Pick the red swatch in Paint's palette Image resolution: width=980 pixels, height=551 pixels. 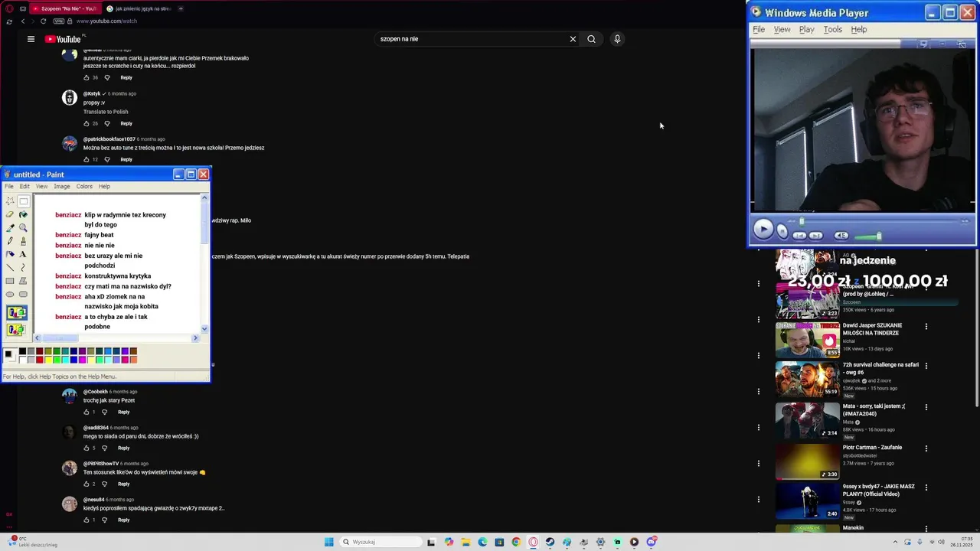click(39, 359)
